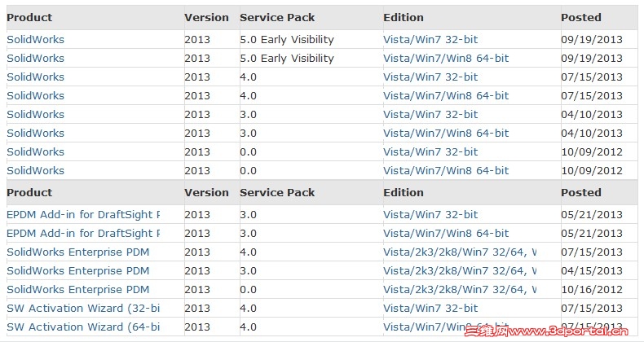Open SolidWorks Enterprise PDM SP4.0 product link

[77, 252]
